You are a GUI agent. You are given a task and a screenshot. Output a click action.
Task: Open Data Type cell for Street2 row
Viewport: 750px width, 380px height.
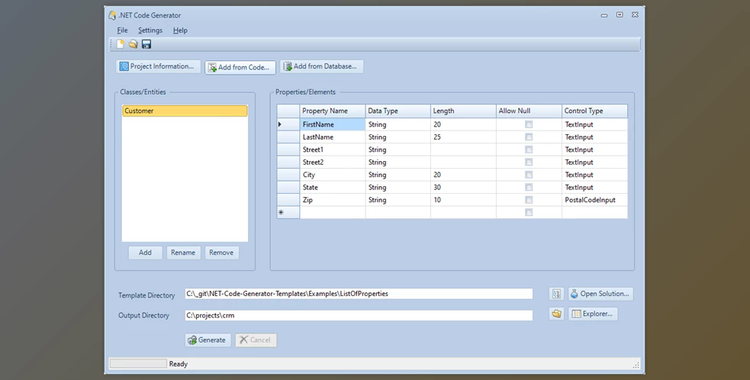[398, 162]
